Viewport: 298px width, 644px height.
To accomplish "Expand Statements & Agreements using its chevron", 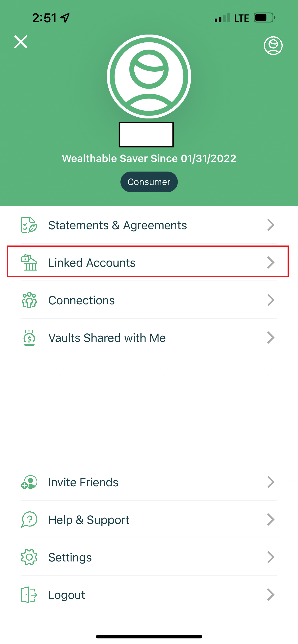I will tap(271, 225).
